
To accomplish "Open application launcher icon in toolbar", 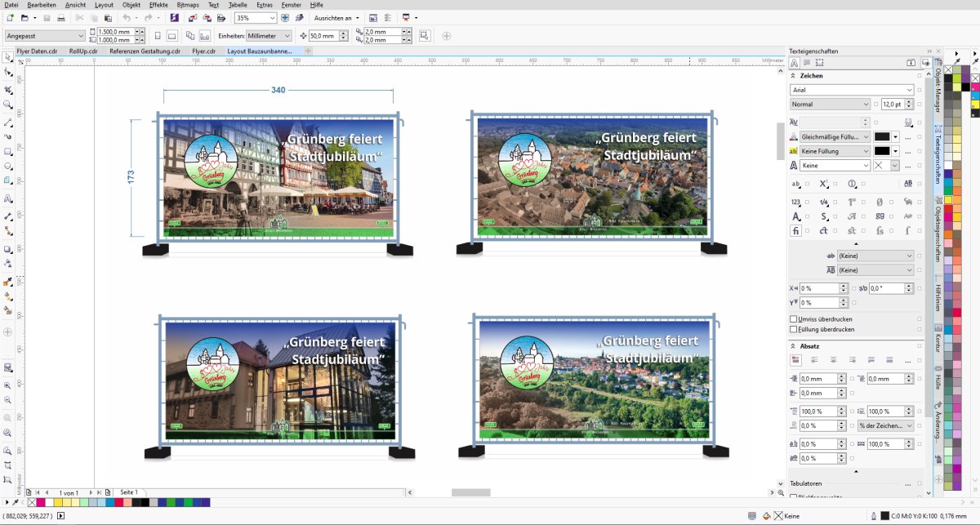I will pos(405,17).
